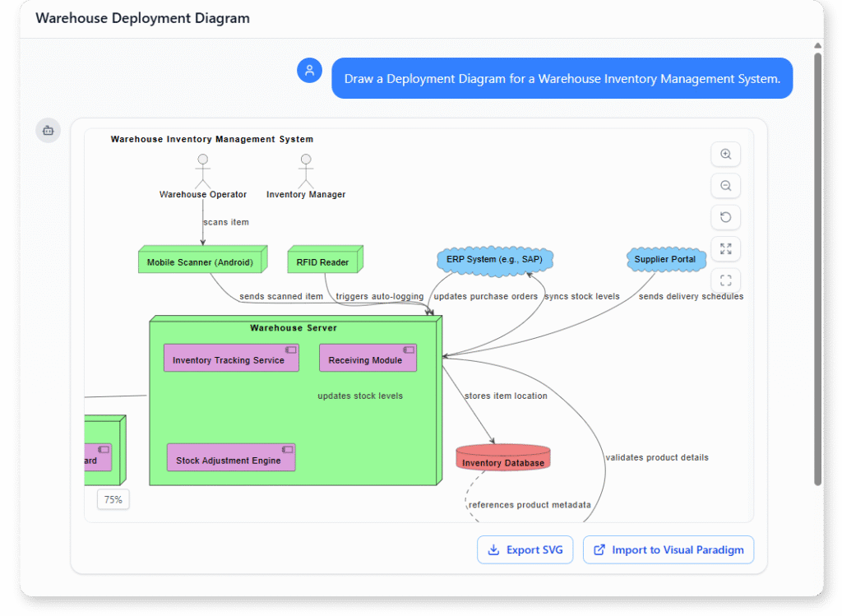The width and height of the screenshot is (842, 616).
Task: Click the vertical scrollbar on the right
Action: point(817,247)
